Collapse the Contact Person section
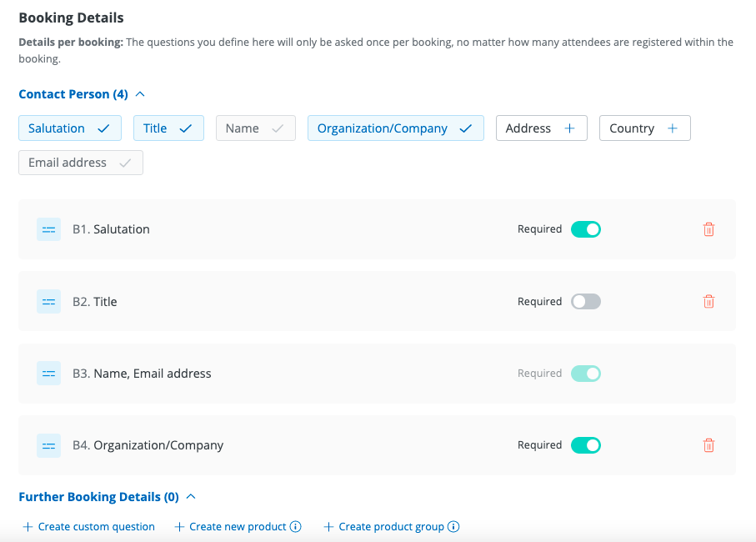Viewport: 756px width, 542px height. tap(140, 94)
